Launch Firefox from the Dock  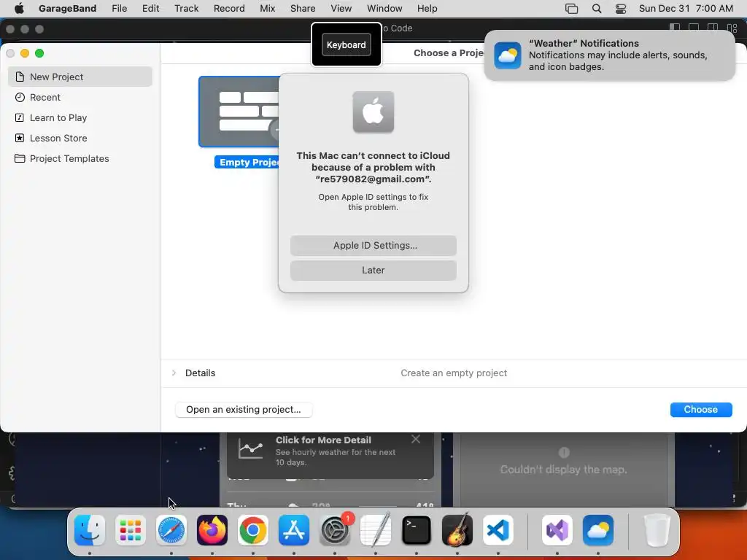point(212,530)
